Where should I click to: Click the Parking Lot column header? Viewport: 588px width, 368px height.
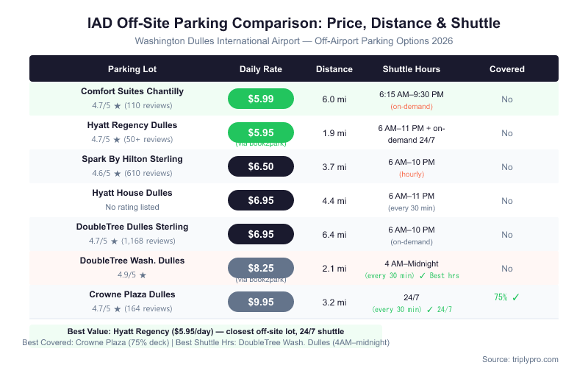coord(132,69)
